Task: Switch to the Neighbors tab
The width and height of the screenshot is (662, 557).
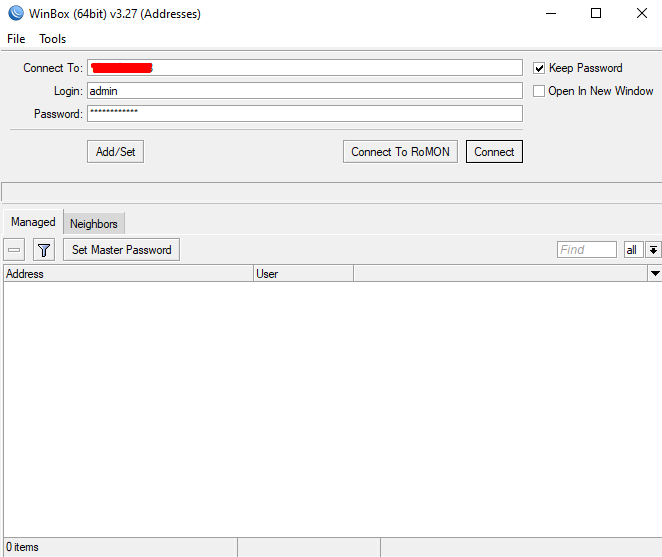Action: click(x=94, y=224)
